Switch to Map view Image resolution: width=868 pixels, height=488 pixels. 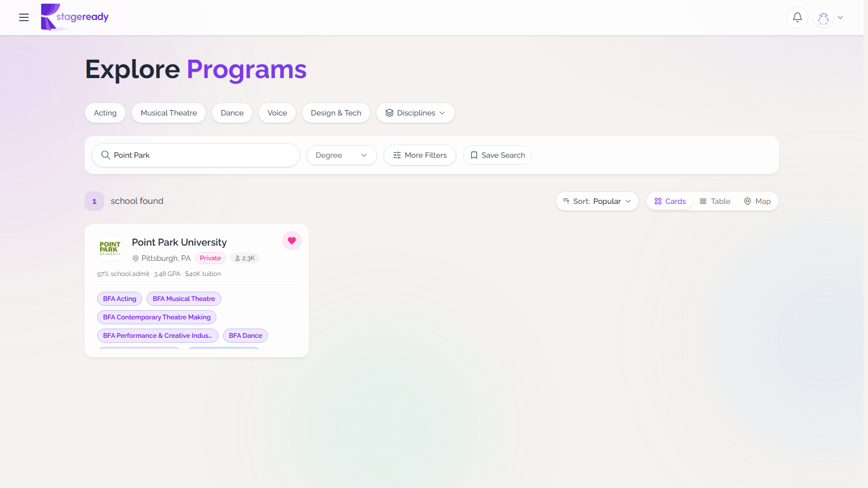[757, 201]
